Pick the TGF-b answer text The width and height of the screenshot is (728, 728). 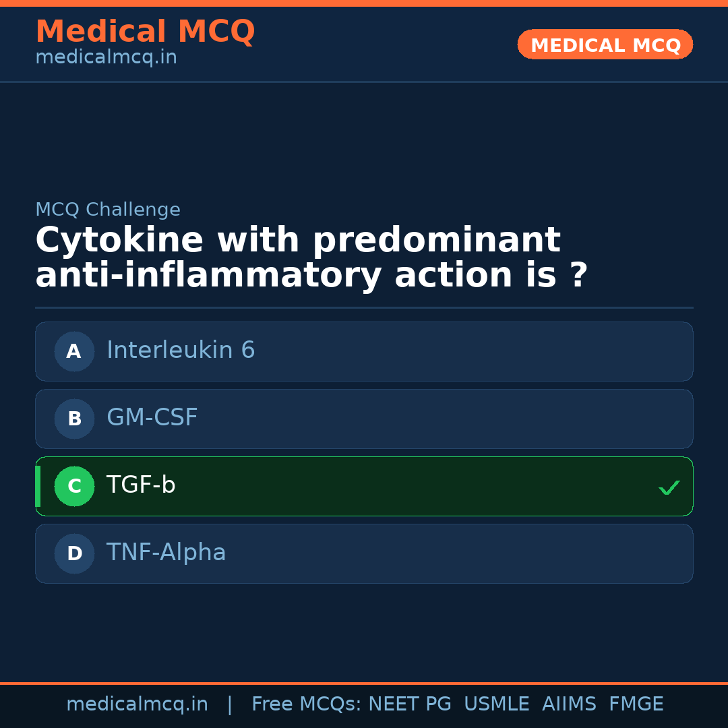pyautogui.click(x=141, y=485)
